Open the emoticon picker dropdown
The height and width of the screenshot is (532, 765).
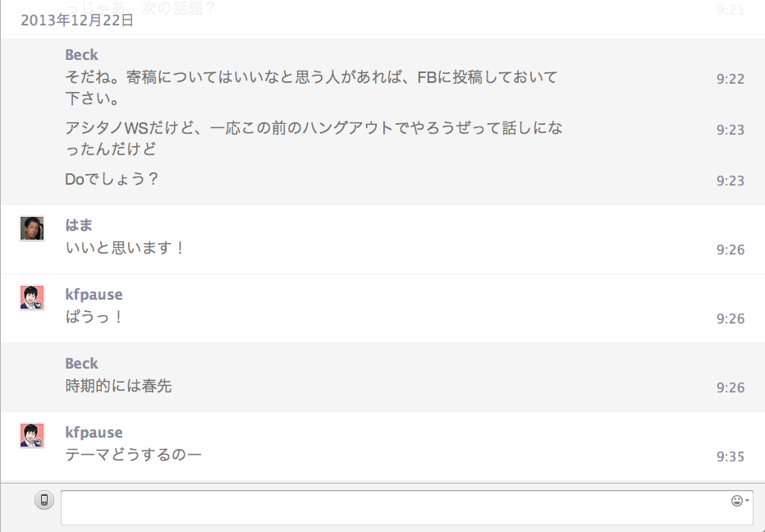click(x=739, y=501)
